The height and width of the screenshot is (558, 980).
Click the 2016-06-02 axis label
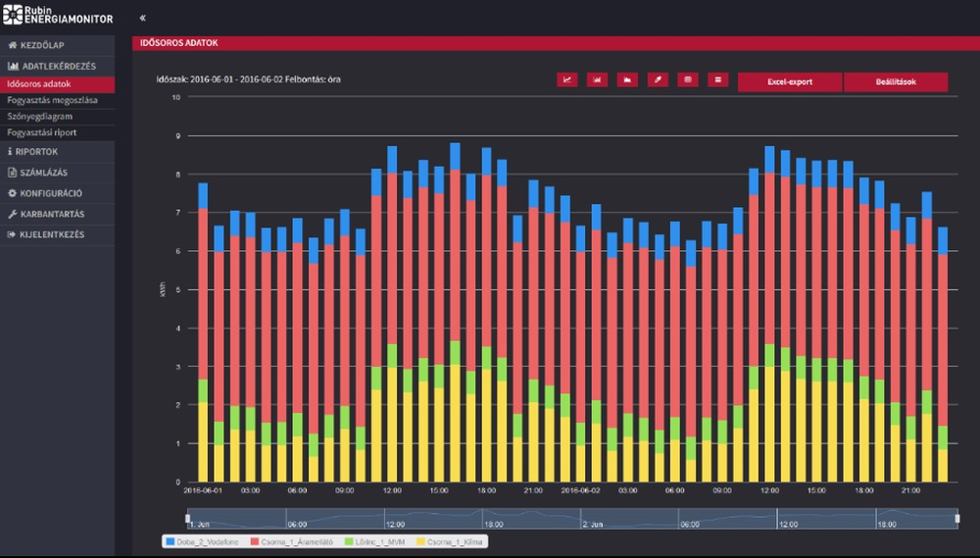[x=580, y=490]
